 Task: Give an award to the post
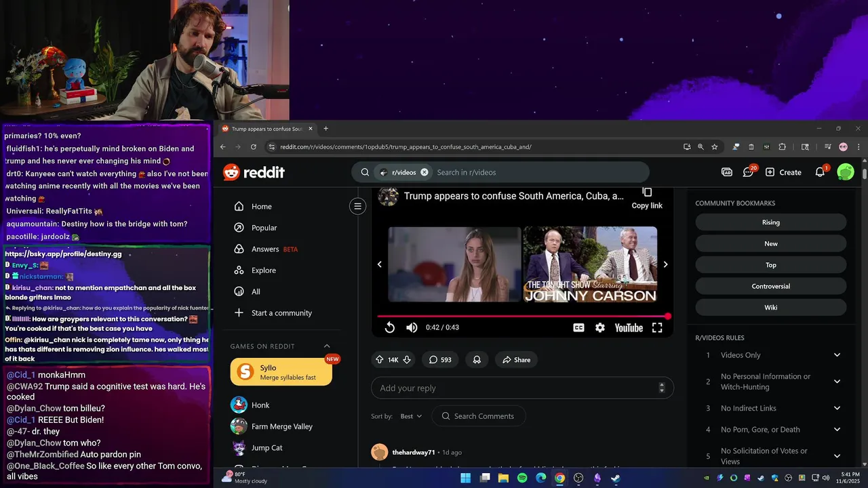[x=477, y=360]
